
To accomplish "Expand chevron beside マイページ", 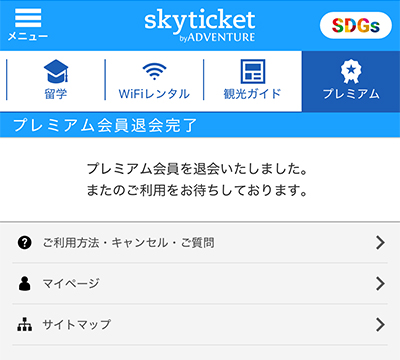I will point(380,284).
